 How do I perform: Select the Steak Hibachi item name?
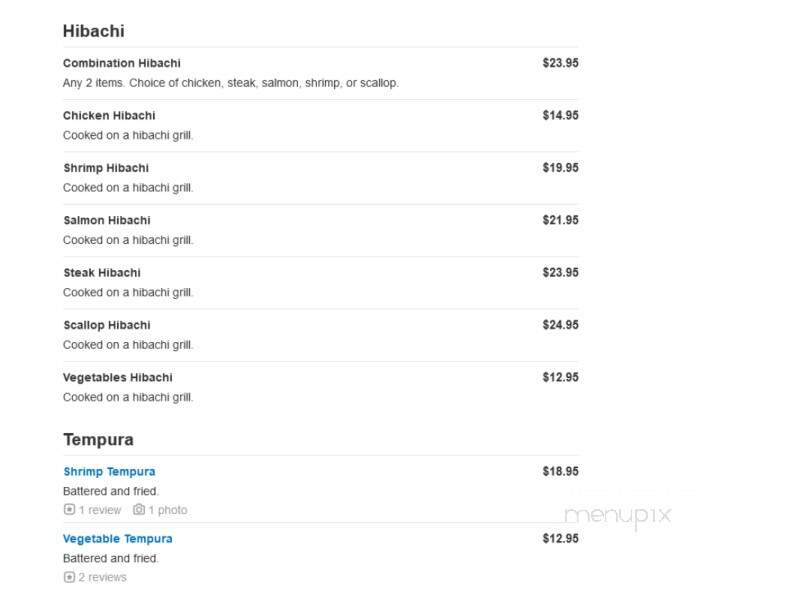(102, 273)
